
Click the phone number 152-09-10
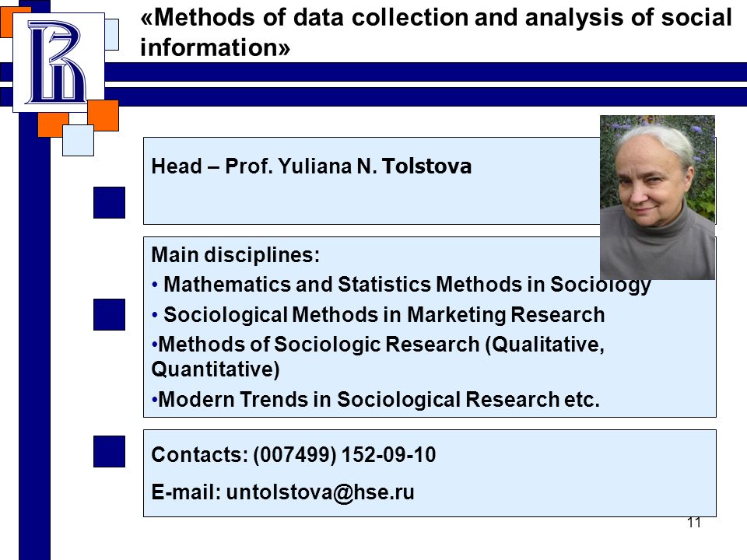click(388, 454)
